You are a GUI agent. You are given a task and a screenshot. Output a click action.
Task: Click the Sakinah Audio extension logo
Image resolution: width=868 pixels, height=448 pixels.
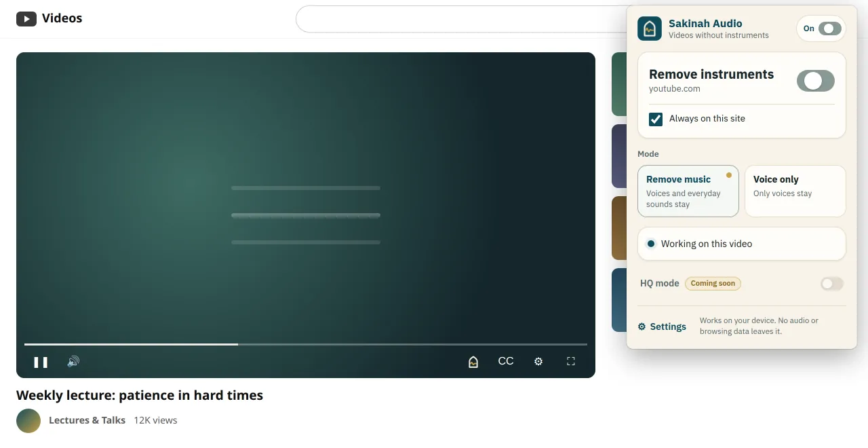pos(650,29)
